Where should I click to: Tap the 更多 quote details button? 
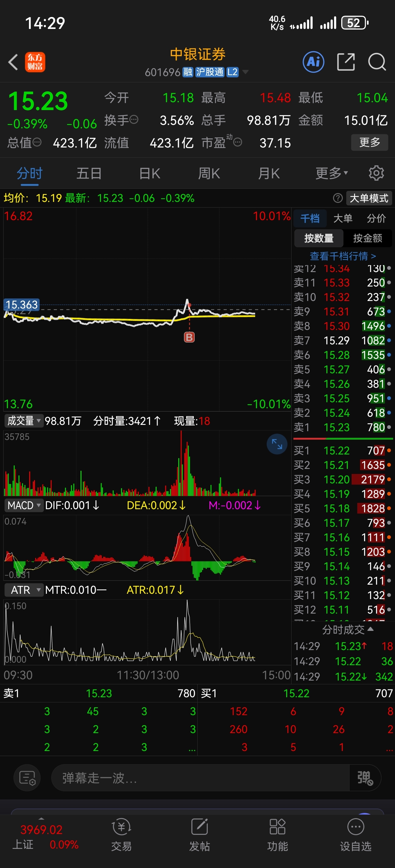click(x=370, y=142)
